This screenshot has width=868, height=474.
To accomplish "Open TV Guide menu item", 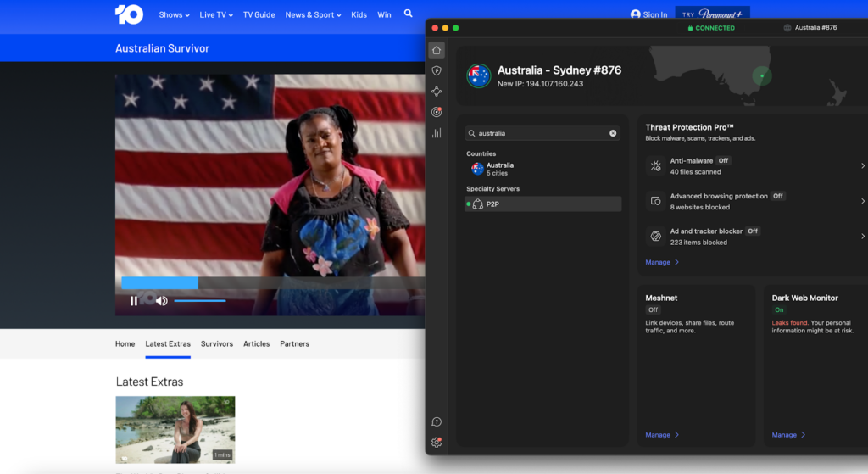I will click(x=259, y=15).
